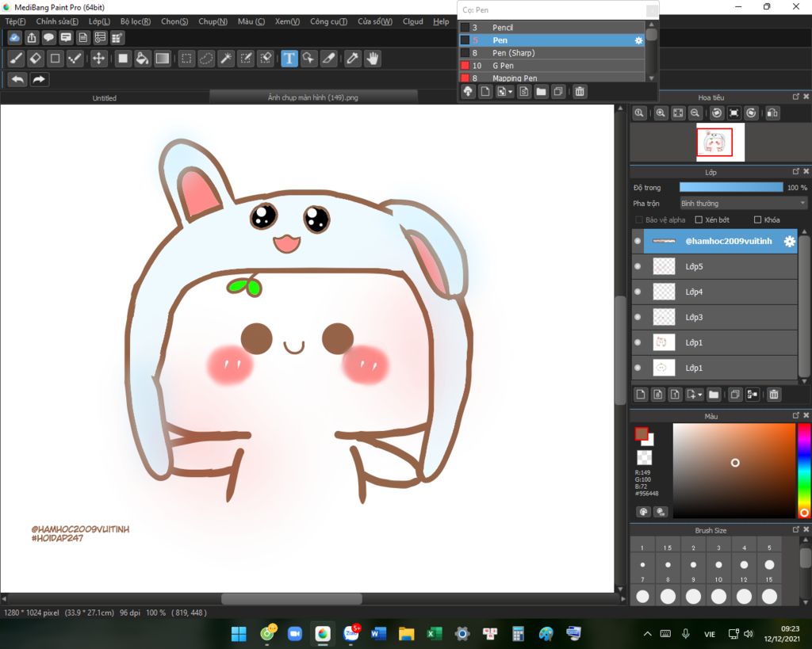Open the Công cụ(T) menu
The height and width of the screenshot is (649, 812).
[328, 21]
